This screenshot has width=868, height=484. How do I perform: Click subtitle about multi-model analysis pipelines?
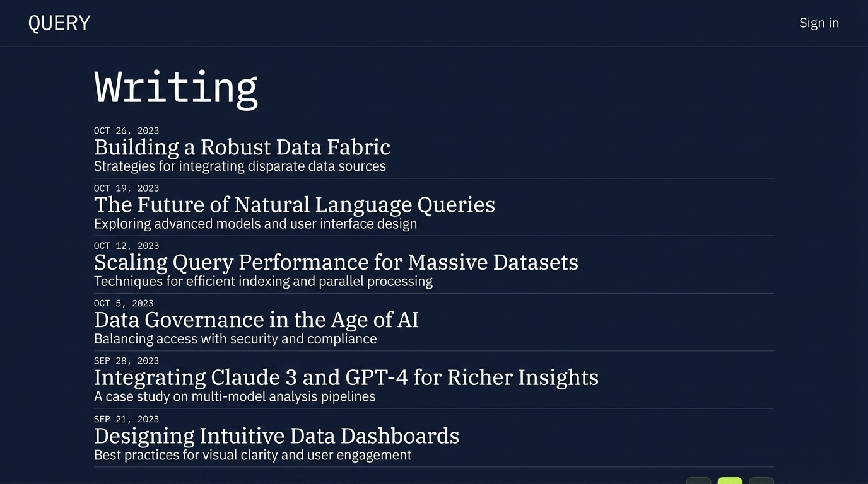(x=235, y=396)
